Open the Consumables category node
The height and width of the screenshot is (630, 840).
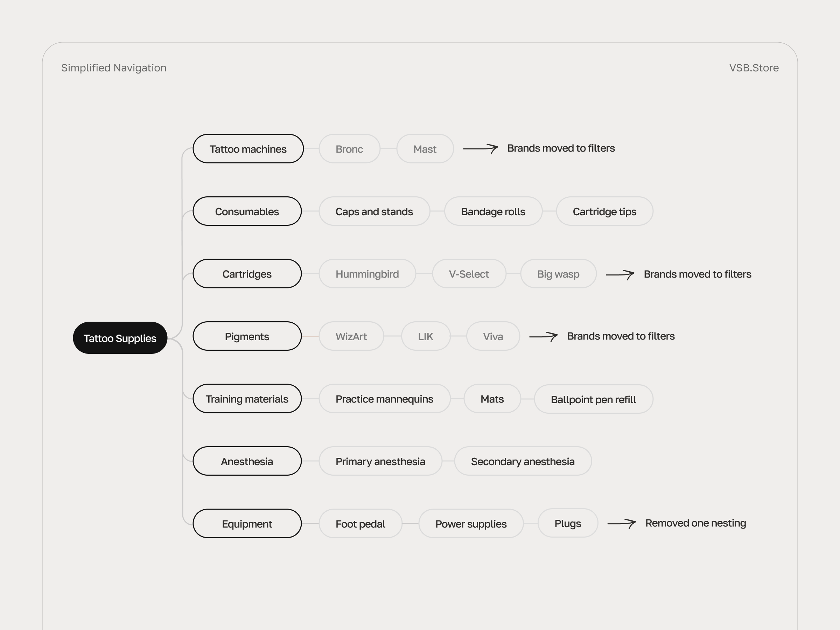pyautogui.click(x=247, y=211)
